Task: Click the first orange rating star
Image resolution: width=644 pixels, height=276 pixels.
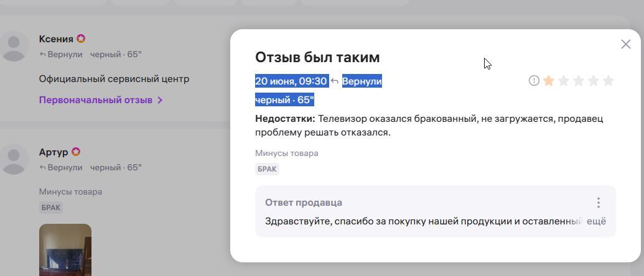Action: [x=548, y=81]
